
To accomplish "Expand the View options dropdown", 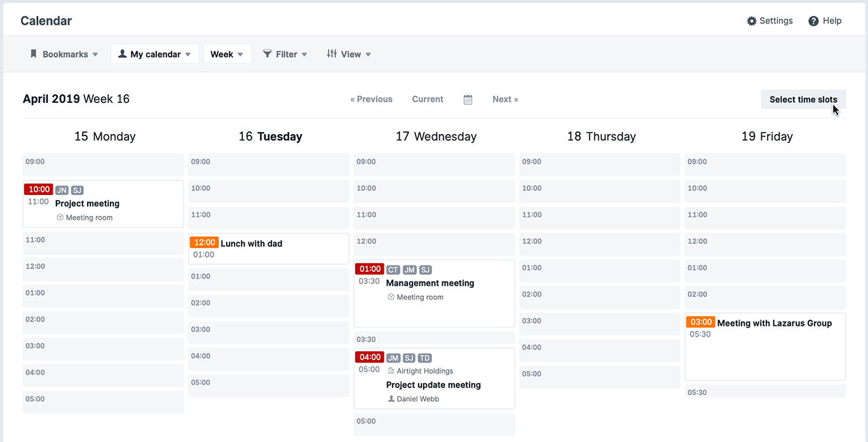I will point(349,54).
